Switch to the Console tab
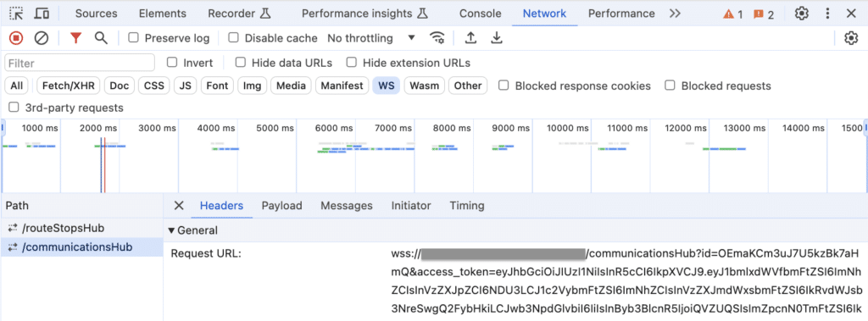 coord(480,14)
